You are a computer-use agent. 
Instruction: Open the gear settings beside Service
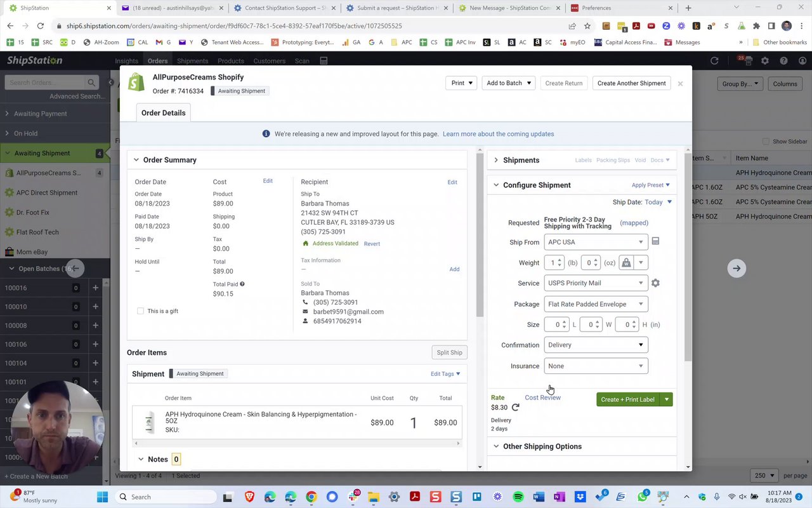[x=655, y=283]
